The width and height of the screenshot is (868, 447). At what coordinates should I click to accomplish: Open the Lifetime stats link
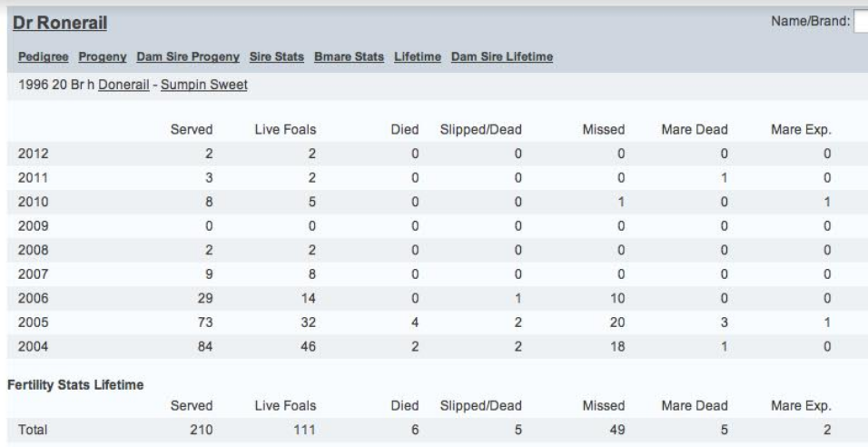[418, 56]
